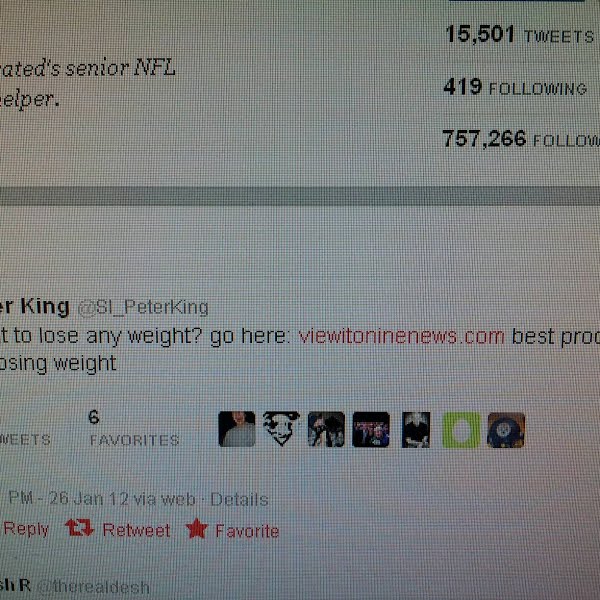
Task: Click the @therealdesh username
Action: point(94,587)
